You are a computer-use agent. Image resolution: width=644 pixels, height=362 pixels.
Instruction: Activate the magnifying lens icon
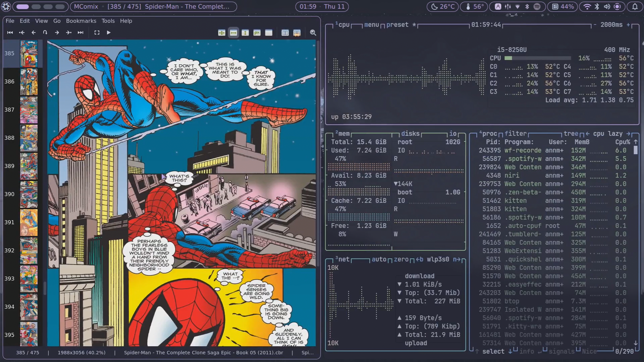pos(313,33)
